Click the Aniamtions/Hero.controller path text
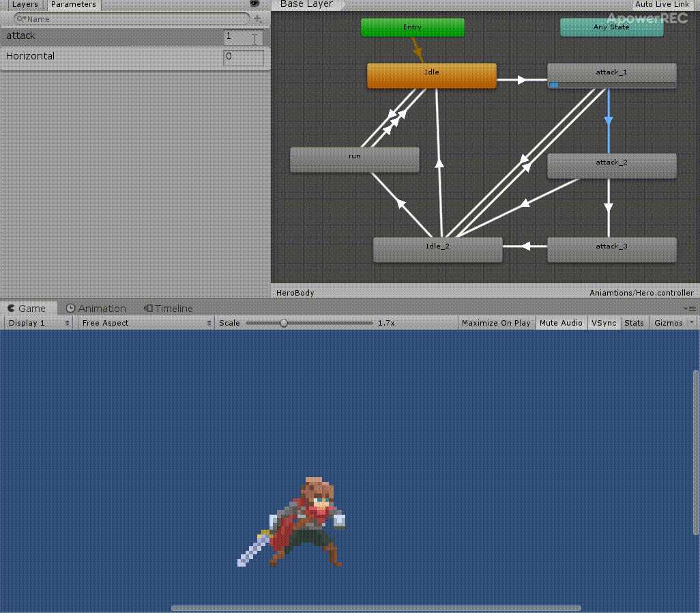This screenshot has height=613, width=700. point(641,293)
